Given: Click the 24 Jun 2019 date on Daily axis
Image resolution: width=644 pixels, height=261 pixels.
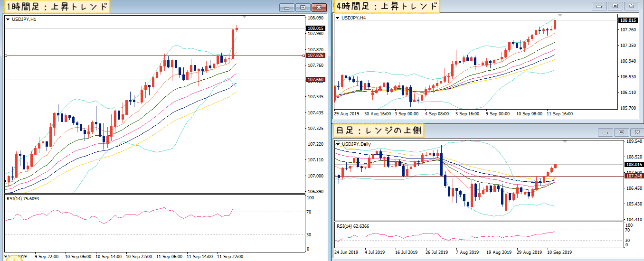Looking at the screenshot, I should click(x=347, y=252).
